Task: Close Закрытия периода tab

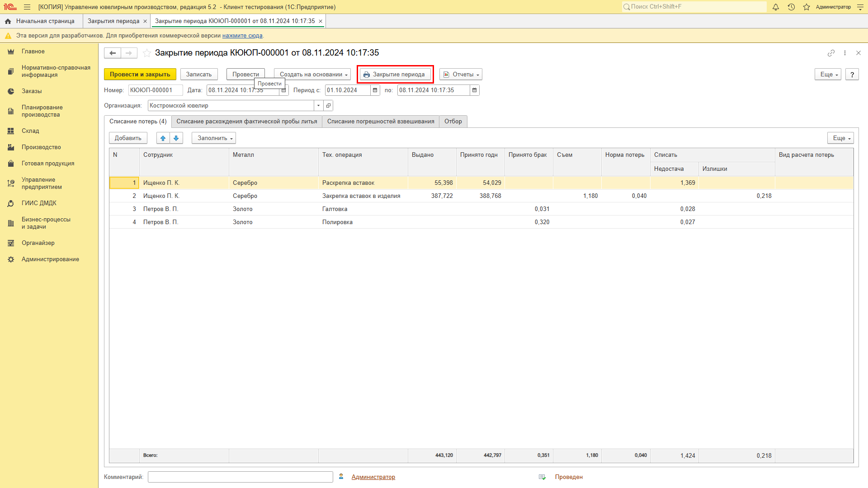Action: point(145,21)
